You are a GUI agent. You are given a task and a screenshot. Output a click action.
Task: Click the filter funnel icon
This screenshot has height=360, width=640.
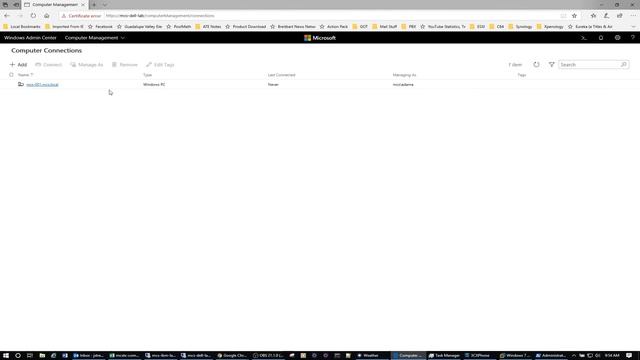click(551, 64)
